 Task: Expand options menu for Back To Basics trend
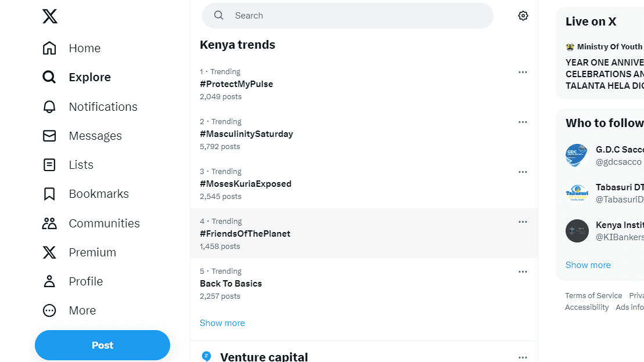[x=523, y=271]
